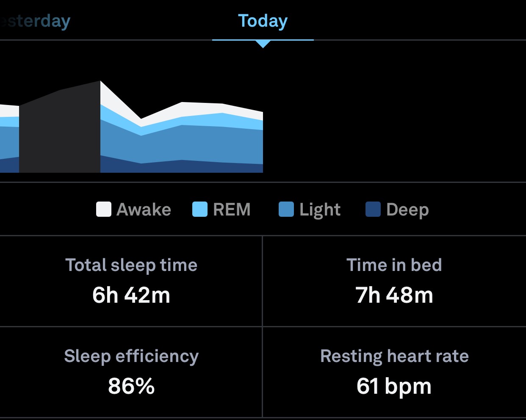The image size is (526, 420).
Task: Click the white Awake legend swatch
Action: pos(104,209)
